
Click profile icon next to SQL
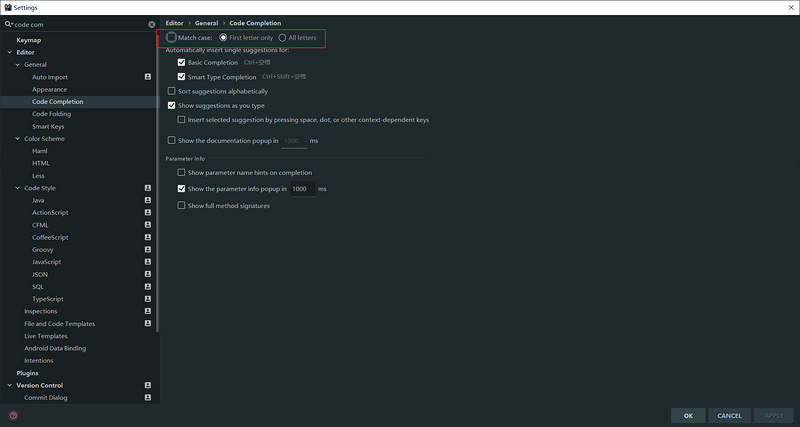(148, 287)
